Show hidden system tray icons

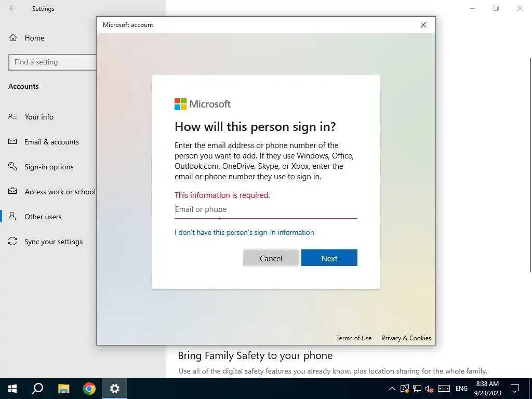tap(392, 389)
